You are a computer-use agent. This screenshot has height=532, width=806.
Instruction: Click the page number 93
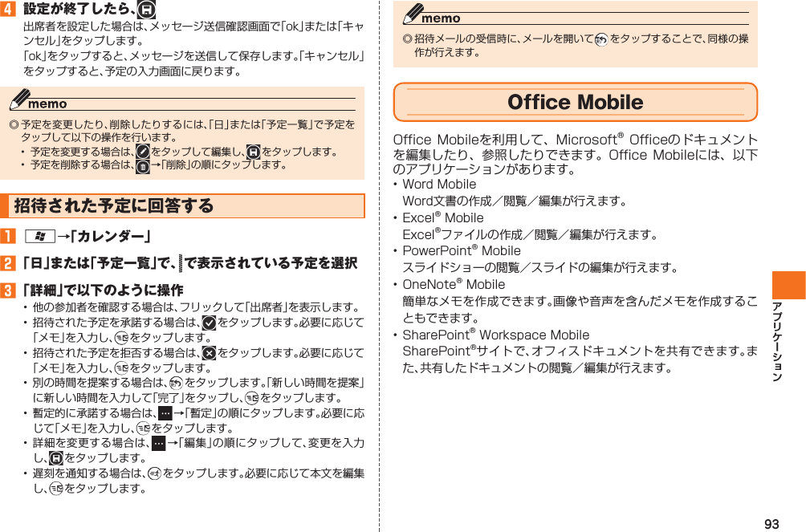point(771,523)
